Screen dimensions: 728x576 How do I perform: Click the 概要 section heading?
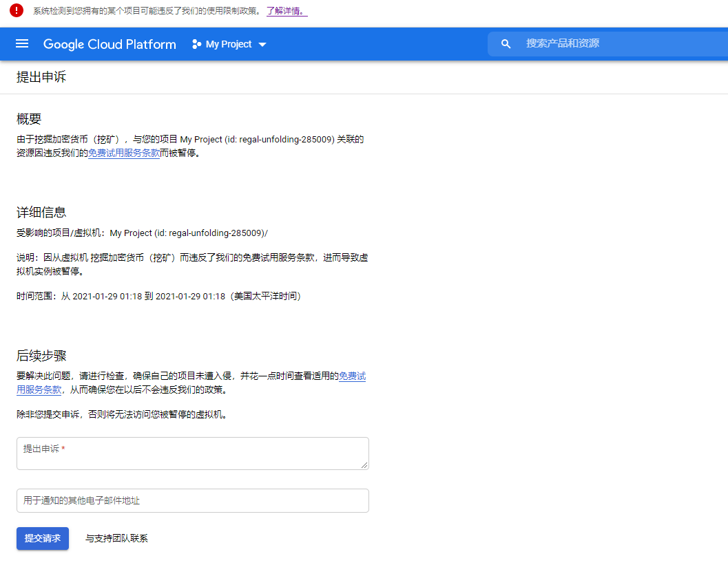28,118
